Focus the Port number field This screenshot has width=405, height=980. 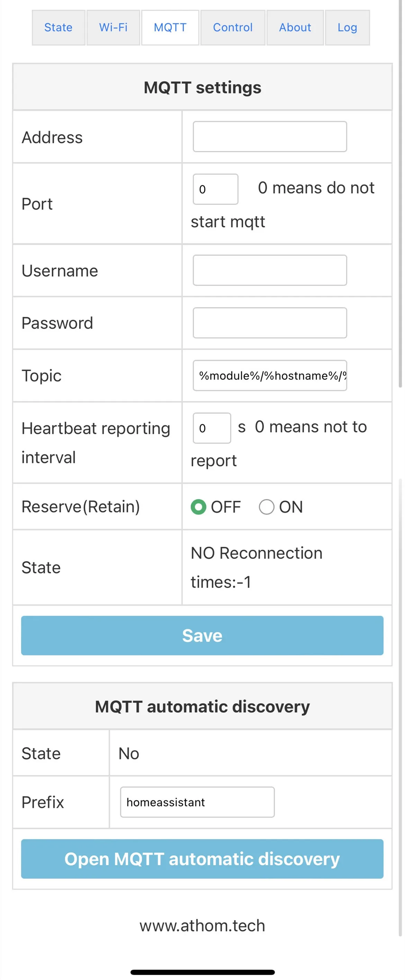pos(215,189)
